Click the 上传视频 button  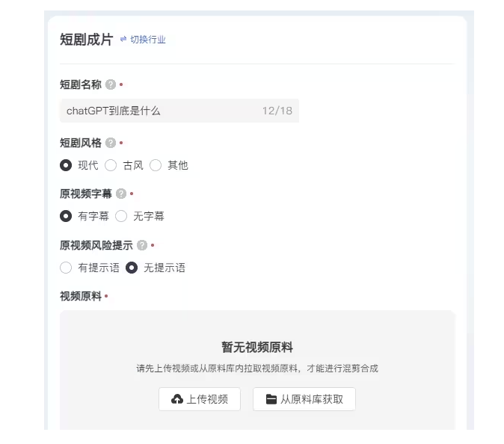(x=200, y=399)
